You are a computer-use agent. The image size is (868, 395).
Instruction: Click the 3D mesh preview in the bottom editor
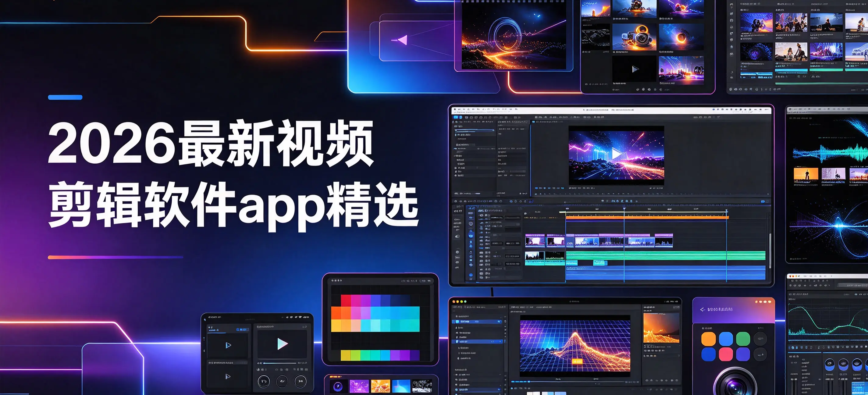[575, 346]
